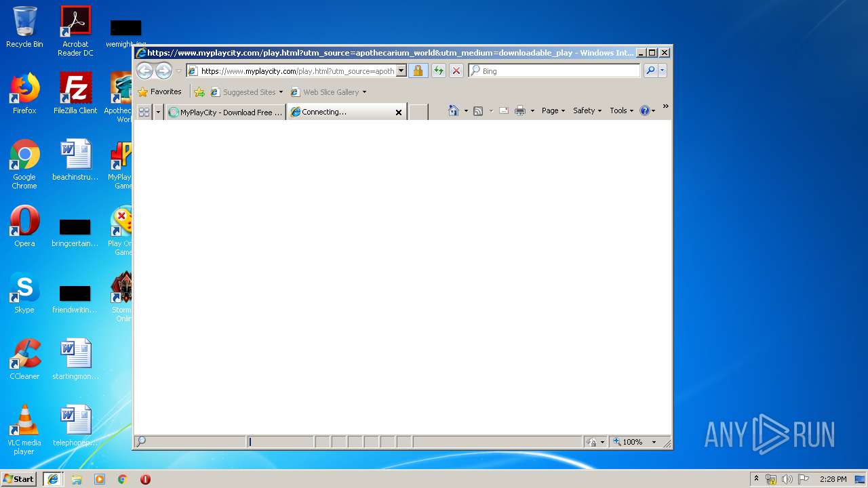
Task: Select the Opera desktop shortcut
Action: pyautogui.click(x=24, y=226)
